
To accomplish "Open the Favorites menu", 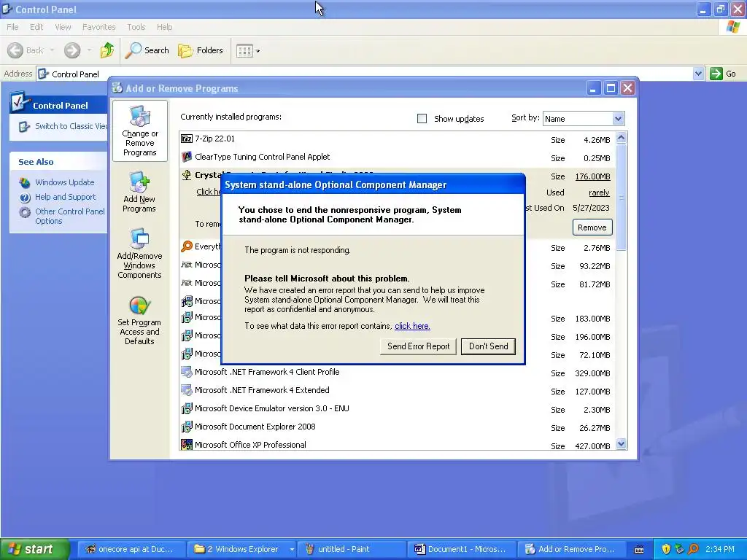I will 98,27.
